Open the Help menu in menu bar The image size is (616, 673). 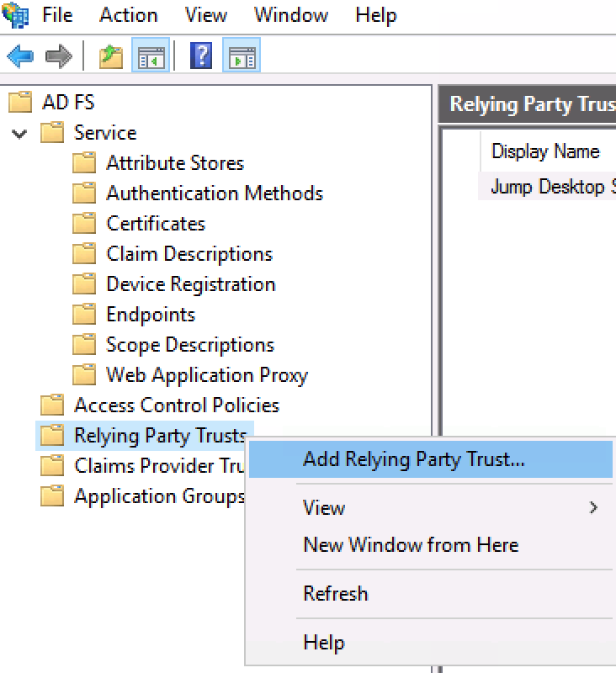pos(375,15)
